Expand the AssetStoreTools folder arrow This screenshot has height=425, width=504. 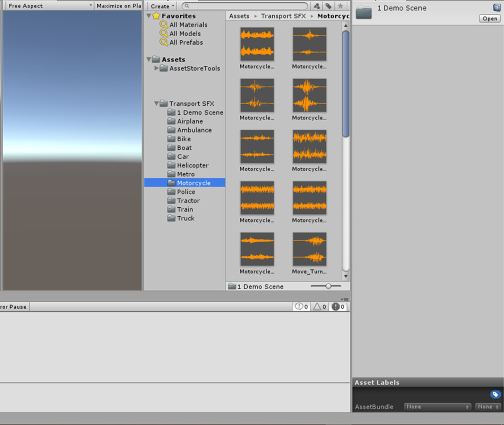tap(156, 68)
